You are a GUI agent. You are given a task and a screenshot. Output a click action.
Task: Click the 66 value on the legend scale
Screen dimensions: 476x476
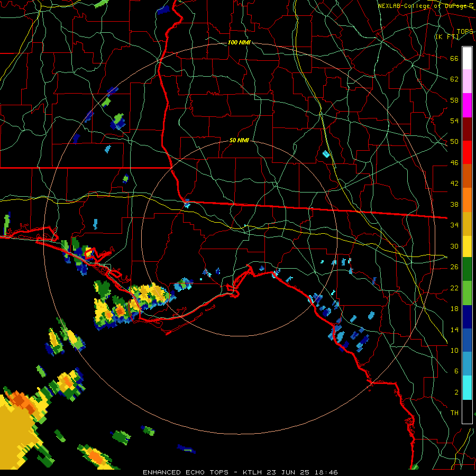tap(454, 58)
